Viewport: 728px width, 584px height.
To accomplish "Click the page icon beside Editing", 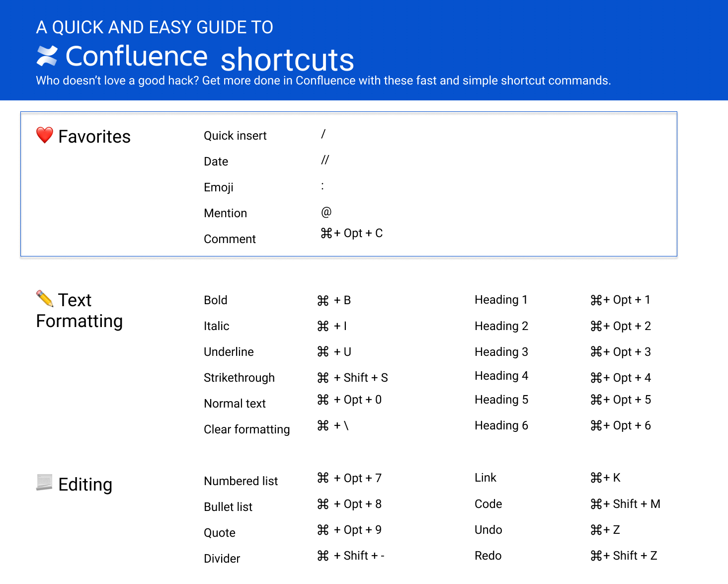I will 44,482.
